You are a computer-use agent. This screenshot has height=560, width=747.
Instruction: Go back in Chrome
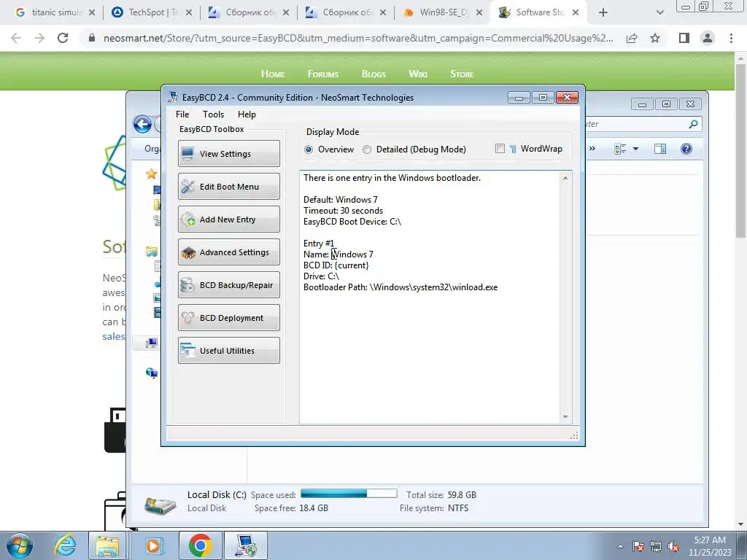tap(16, 38)
